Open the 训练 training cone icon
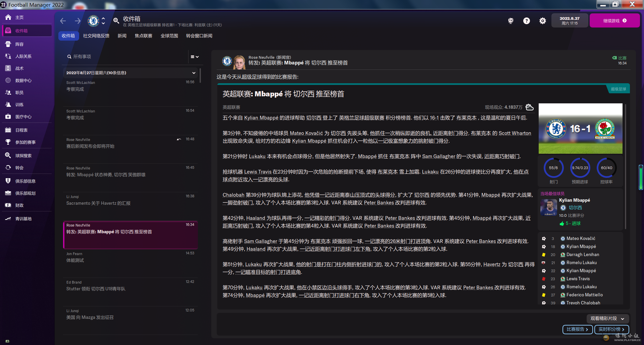 click(x=8, y=104)
